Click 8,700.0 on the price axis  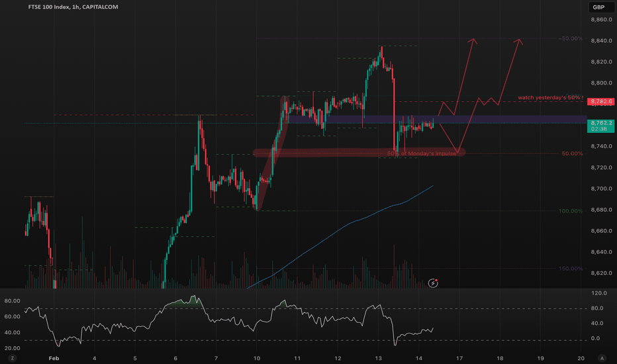click(601, 189)
